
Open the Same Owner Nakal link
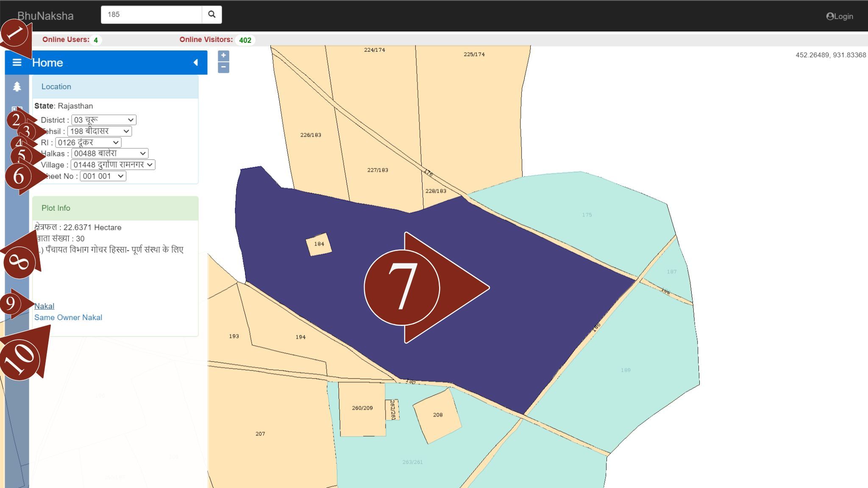point(68,318)
